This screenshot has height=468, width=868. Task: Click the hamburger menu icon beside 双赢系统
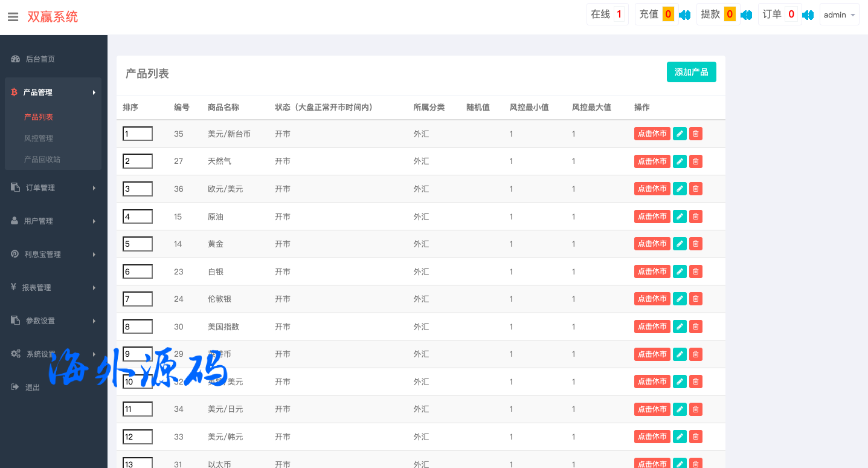13,17
